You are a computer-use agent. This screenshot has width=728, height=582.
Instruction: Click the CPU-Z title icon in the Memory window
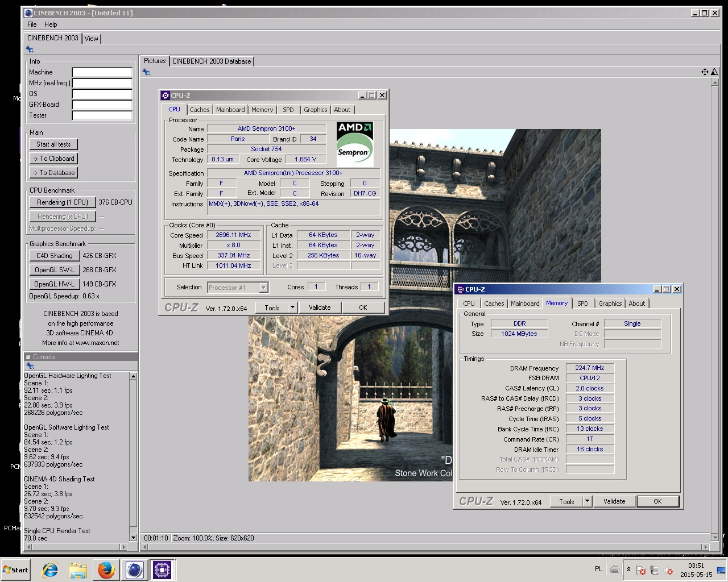point(460,289)
